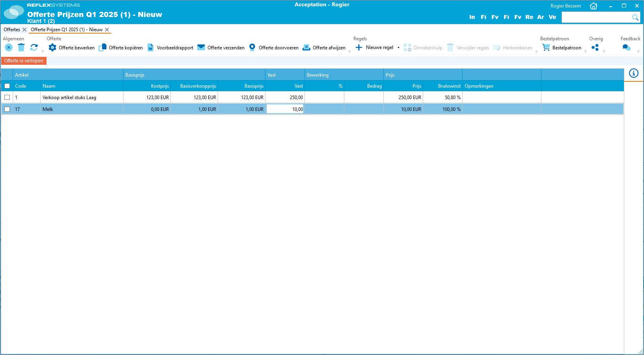Click the refresh arrows icon
644x355 pixels.
(x=34, y=47)
